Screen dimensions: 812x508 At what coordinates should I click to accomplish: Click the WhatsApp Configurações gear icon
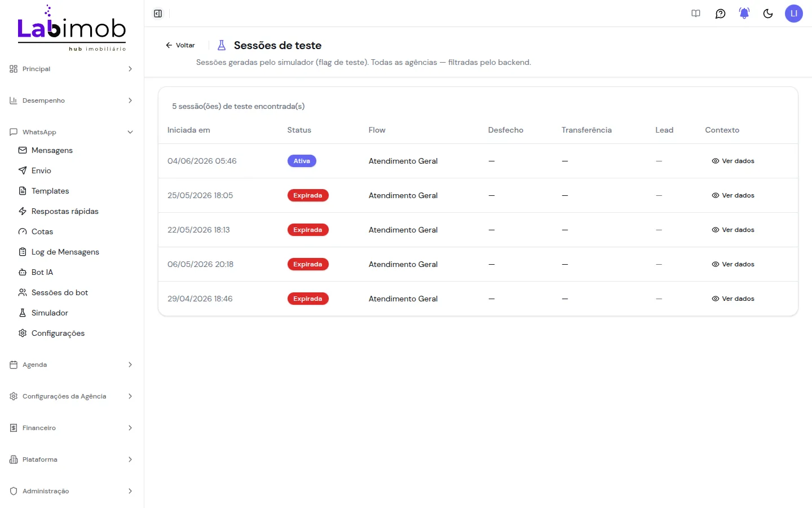23,333
